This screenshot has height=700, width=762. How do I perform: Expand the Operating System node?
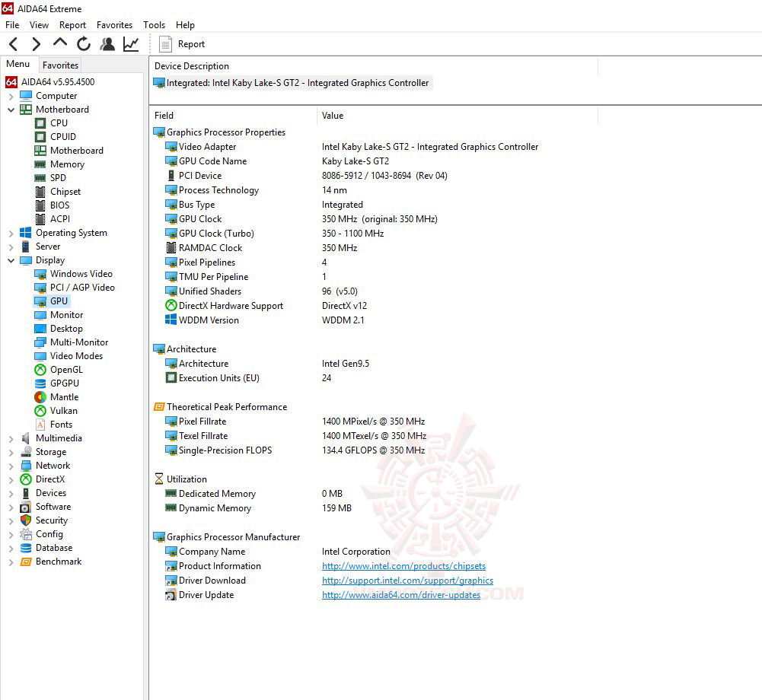[x=11, y=233]
